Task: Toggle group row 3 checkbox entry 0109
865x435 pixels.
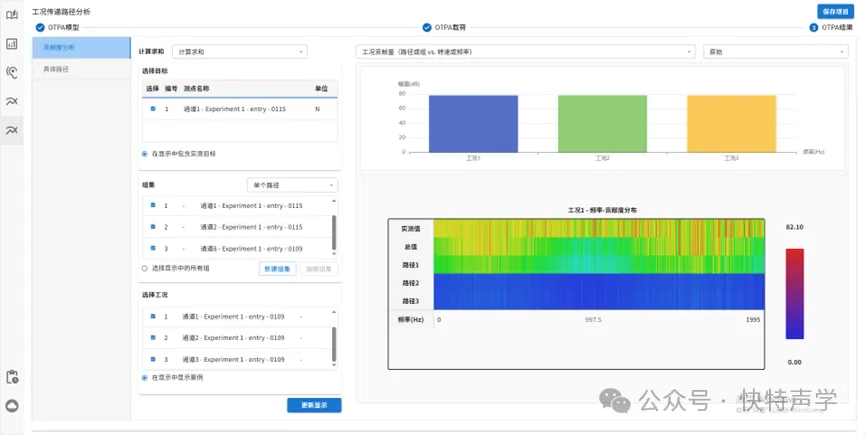Action: pos(153,248)
